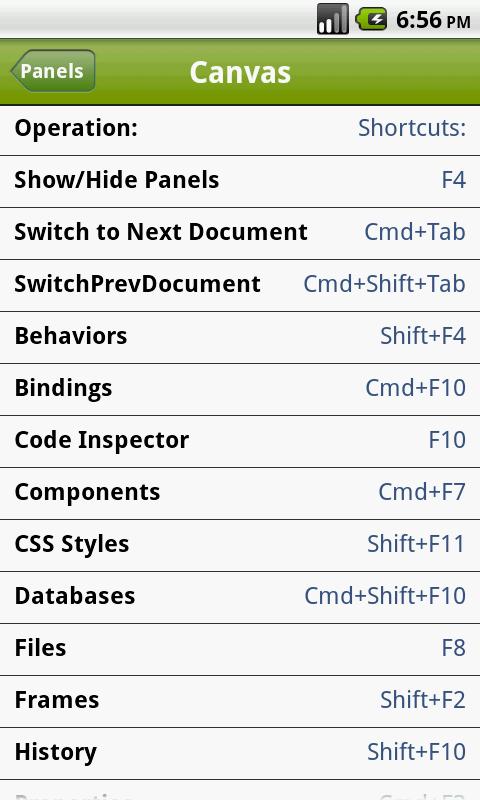The image size is (480, 800).
Task: Tap the Canvas title
Action: tap(240, 72)
